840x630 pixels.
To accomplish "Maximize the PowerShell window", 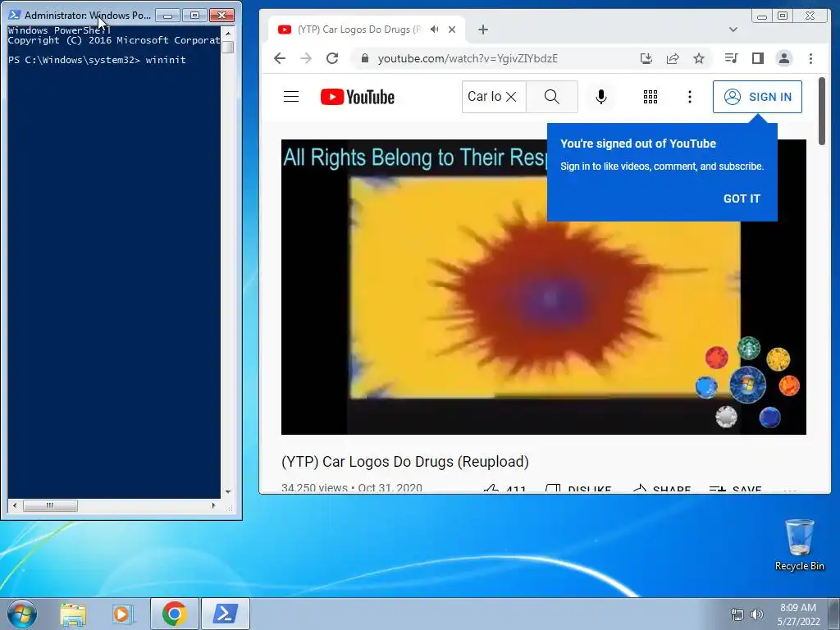I will tap(194, 16).
